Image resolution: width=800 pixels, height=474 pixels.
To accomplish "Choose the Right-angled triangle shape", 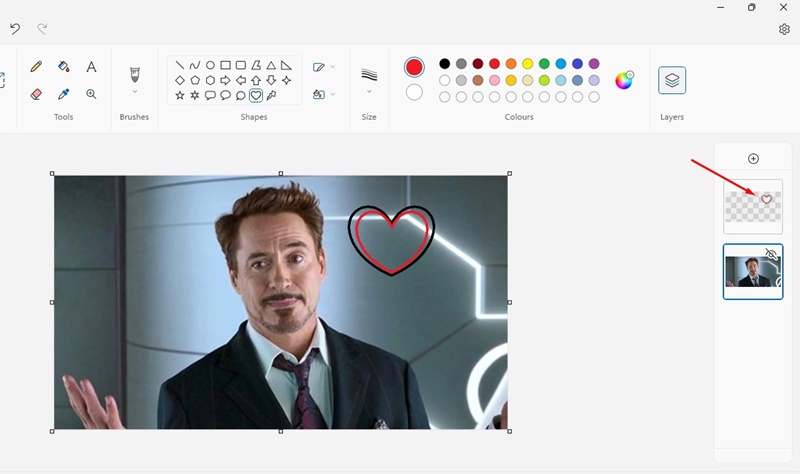I will tap(286, 65).
